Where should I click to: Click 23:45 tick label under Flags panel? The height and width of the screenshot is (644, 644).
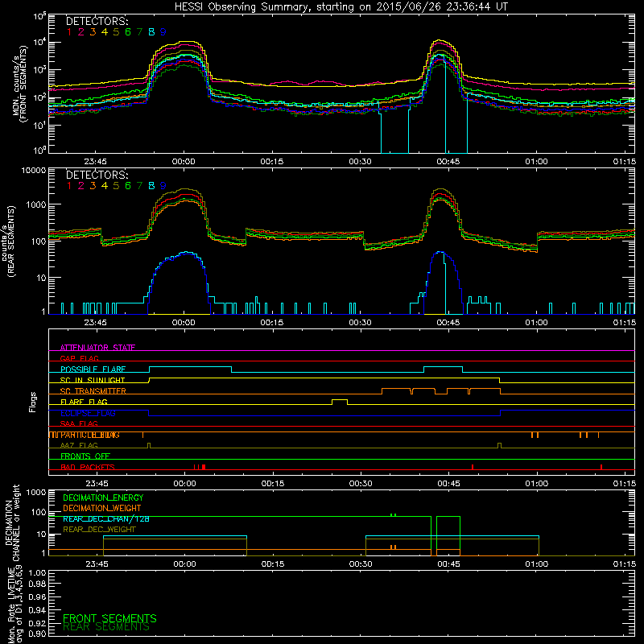pos(97,484)
